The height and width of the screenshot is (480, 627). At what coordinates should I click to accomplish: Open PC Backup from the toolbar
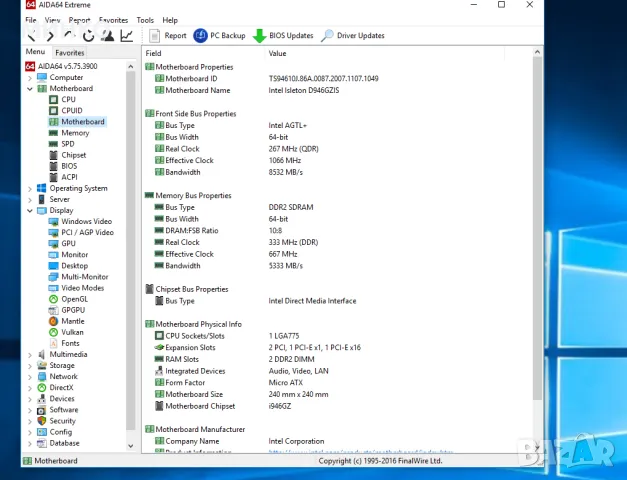click(x=220, y=36)
